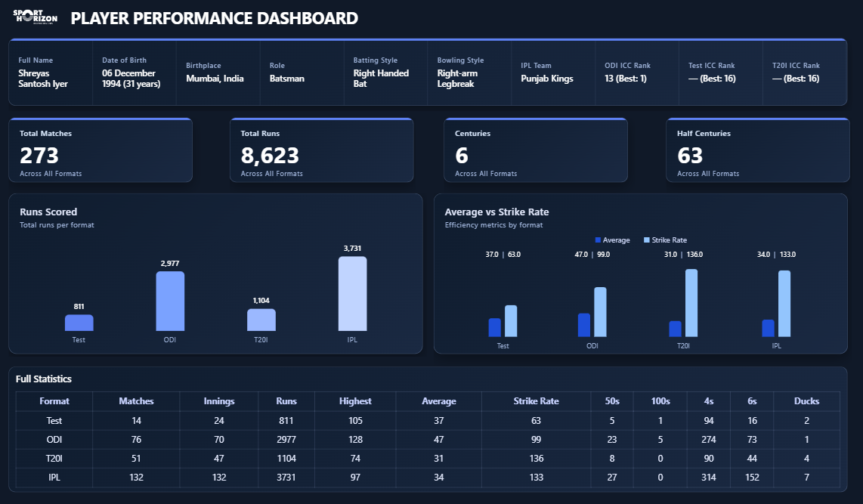Click the Date of Birth value
Screen dimensions: 863x504
pyautogui.click(x=131, y=79)
